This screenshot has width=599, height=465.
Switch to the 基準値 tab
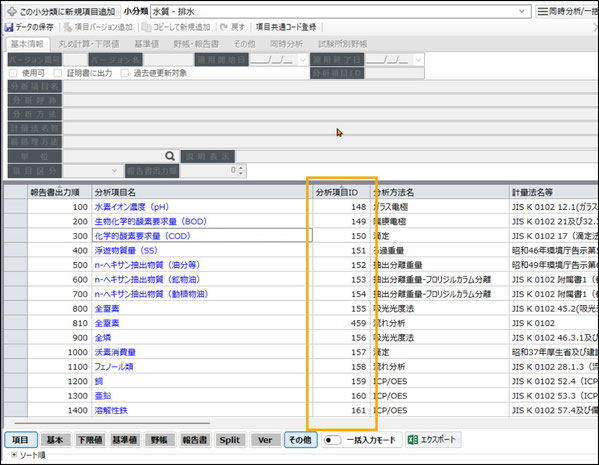146,44
